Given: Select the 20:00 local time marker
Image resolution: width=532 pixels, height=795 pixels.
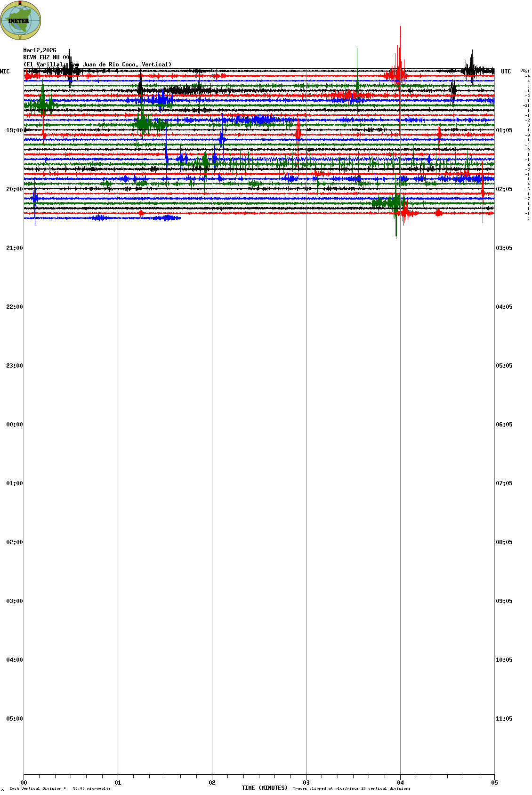Looking at the screenshot, I should tap(14, 189).
